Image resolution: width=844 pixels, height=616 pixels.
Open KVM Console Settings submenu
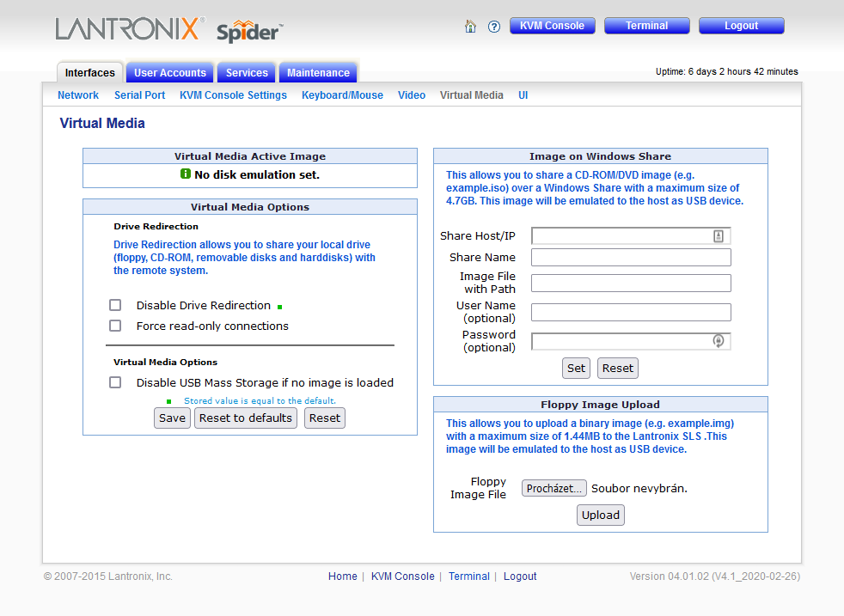233,95
